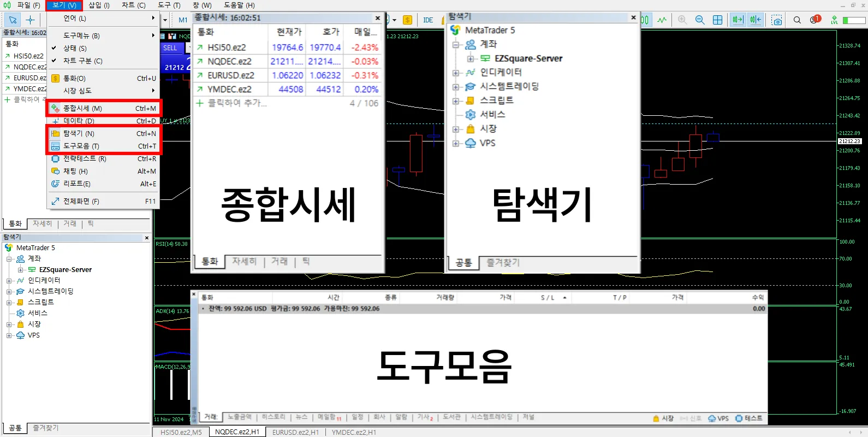868x437 pixels.
Task: Expand 인디케이터 node in docked Navigator
Action: point(9,281)
